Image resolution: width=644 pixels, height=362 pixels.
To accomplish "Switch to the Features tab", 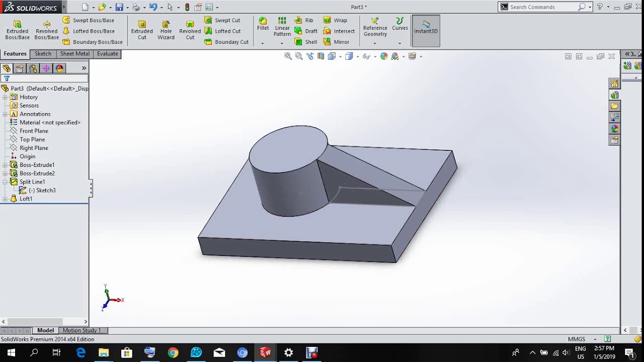I will click(x=15, y=54).
